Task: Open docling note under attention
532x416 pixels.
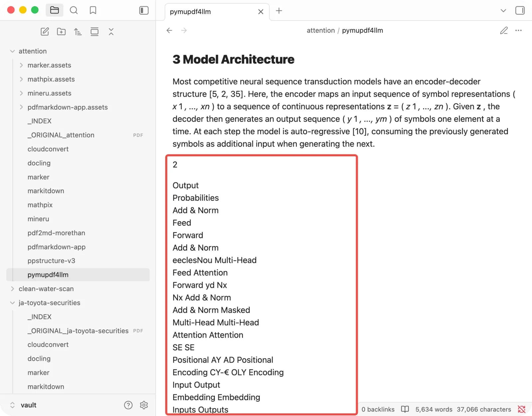Action: pos(39,163)
